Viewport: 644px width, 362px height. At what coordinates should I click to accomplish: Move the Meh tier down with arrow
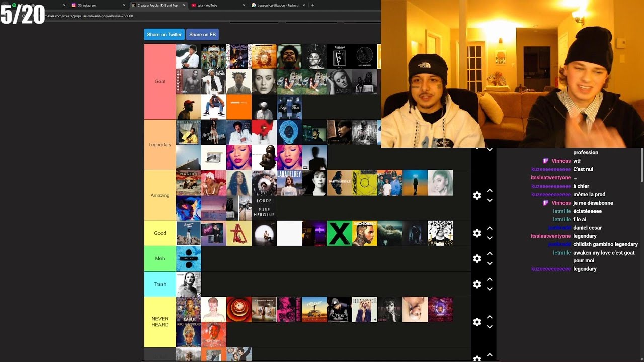[x=490, y=263]
